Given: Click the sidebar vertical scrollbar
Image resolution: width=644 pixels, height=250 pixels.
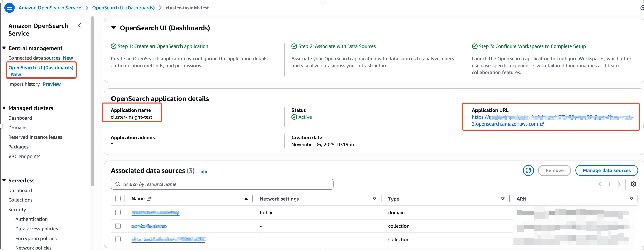Looking at the screenshot, I should pyautogui.click(x=93, y=102).
